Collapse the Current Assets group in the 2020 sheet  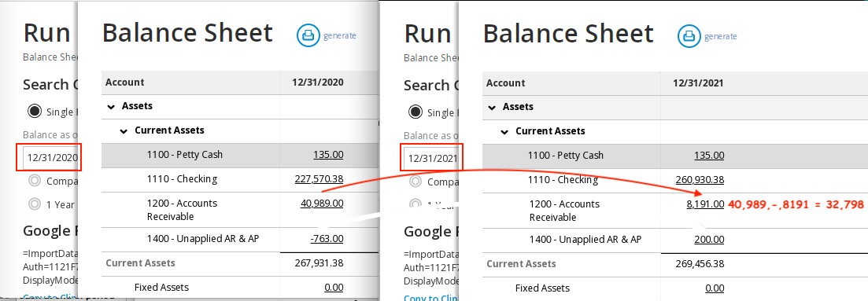pyautogui.click(x=124, y=131)
